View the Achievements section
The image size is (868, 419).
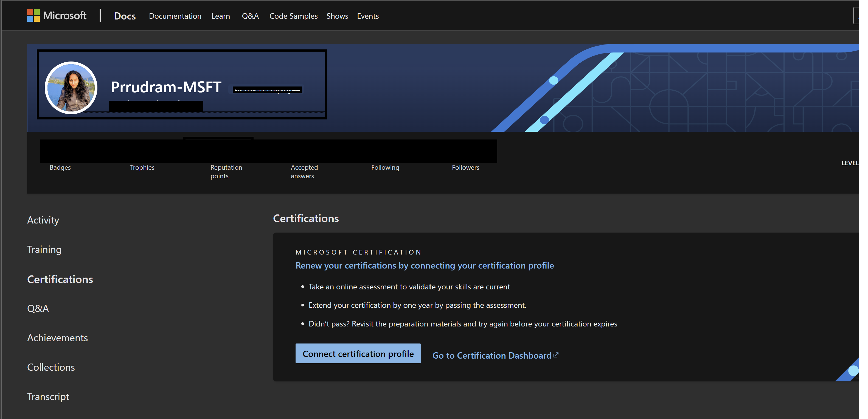click(x=57, y=337)
